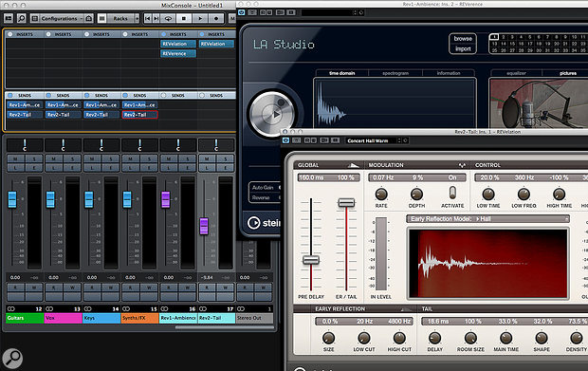This screenshot has height=371, width=588.
Task: Toggle the REVelation plugin power button
Action: (x=285, y=140)
